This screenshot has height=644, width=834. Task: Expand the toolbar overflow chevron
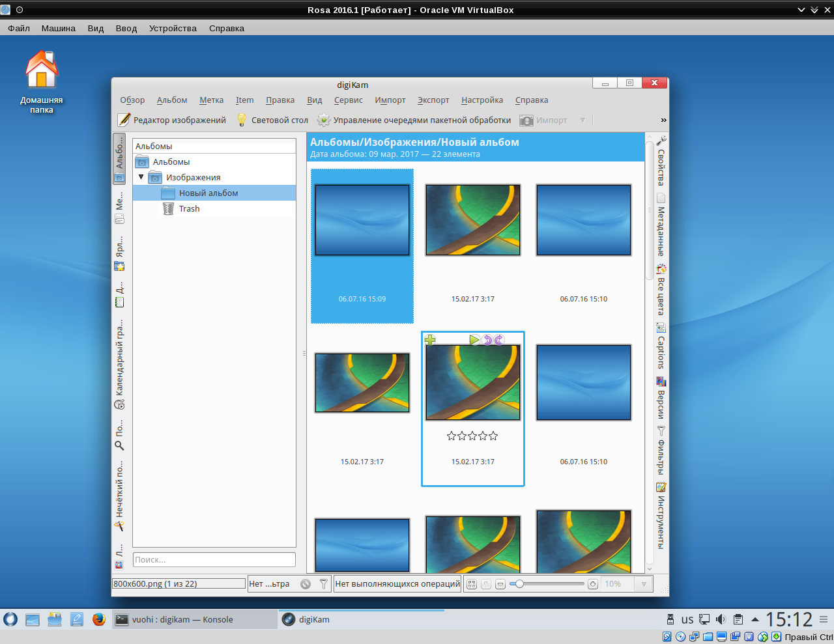[x=663, y=120]
